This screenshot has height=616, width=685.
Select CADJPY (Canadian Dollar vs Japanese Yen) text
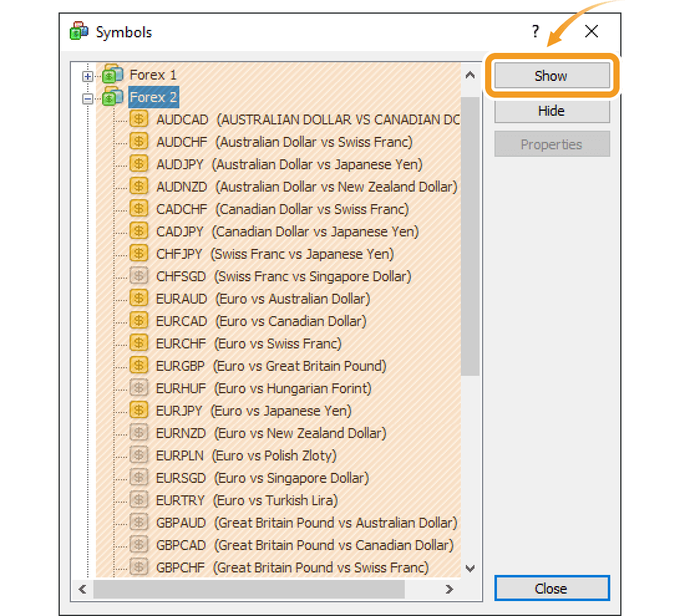point(288,231)
